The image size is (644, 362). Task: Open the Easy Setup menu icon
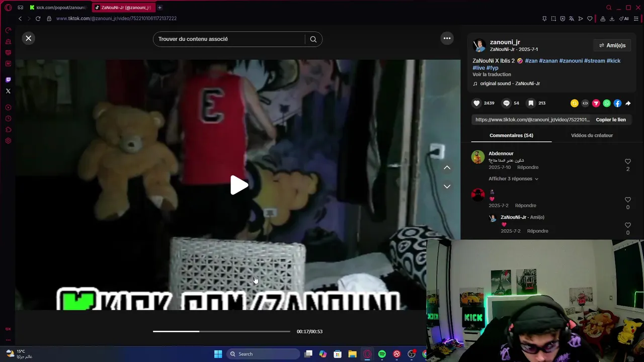click(x=636, y=19)
